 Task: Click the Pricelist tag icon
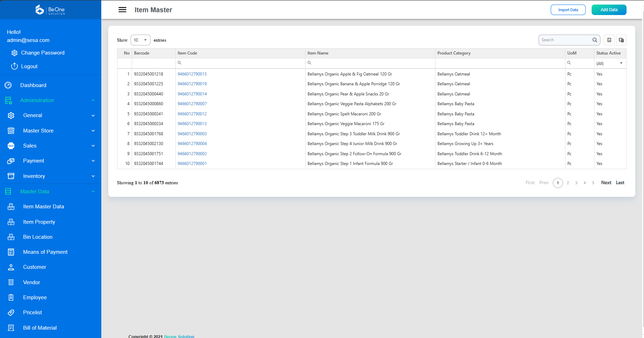(x=11, y=312)
